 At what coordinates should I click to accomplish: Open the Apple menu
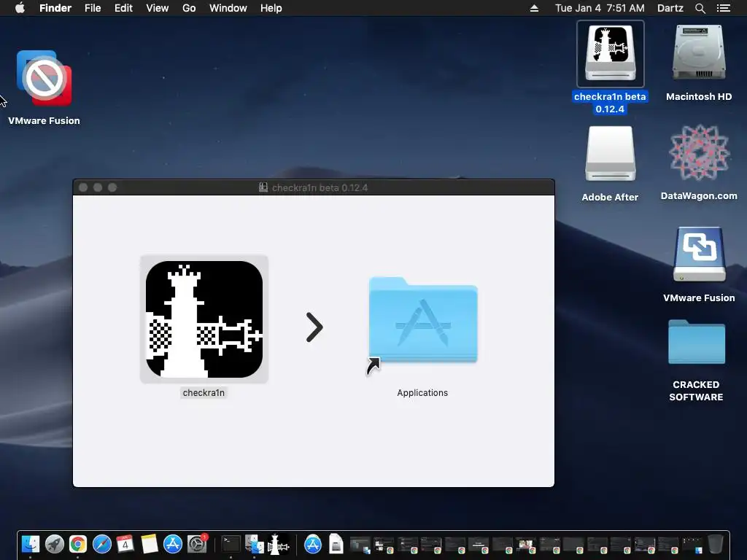point(20,8)
